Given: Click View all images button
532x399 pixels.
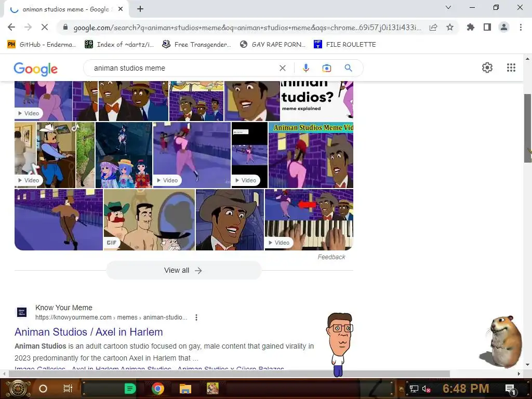Looking at the screenshot, I should [x=184, y=270].
